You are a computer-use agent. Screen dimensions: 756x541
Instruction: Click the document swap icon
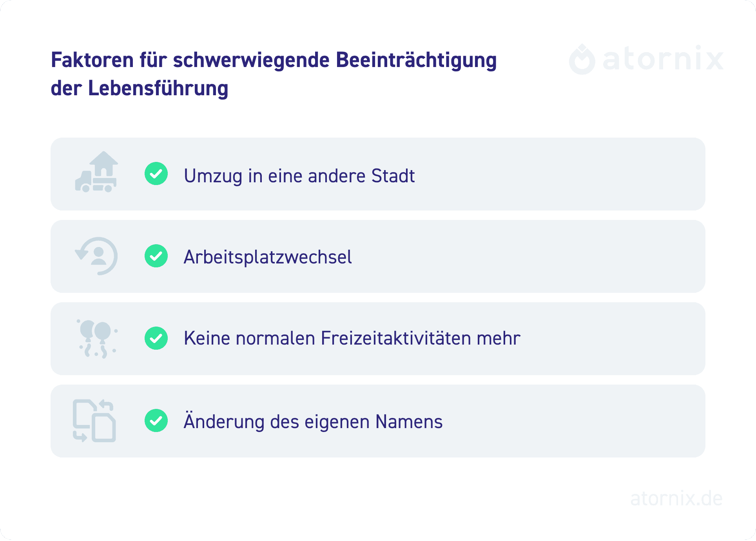(94, 421)
